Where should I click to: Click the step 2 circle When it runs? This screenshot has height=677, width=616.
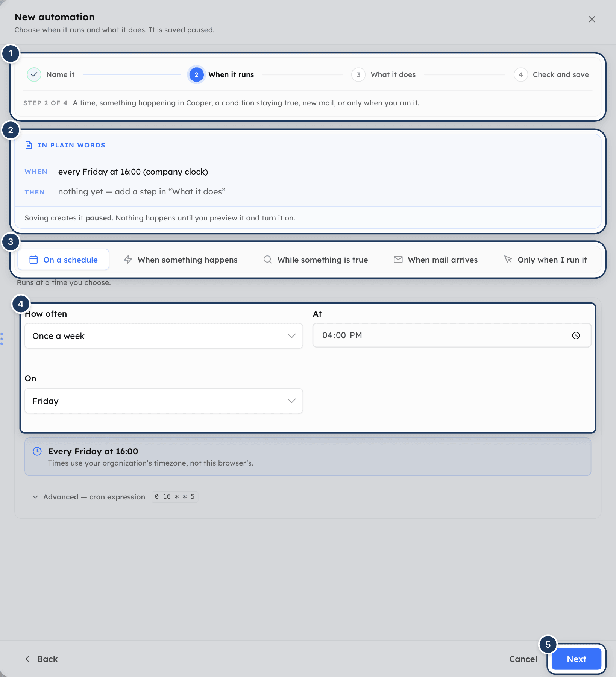tap(196, 74)
